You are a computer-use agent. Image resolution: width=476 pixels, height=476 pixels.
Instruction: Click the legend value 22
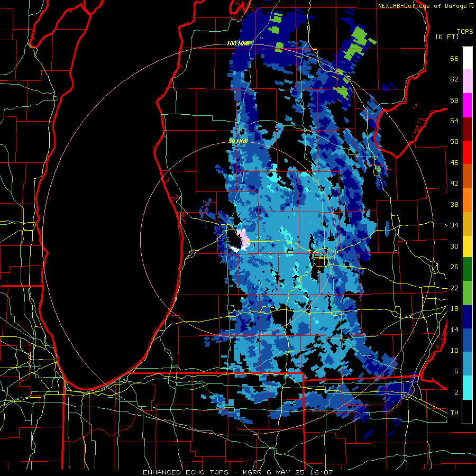point(454,288)
